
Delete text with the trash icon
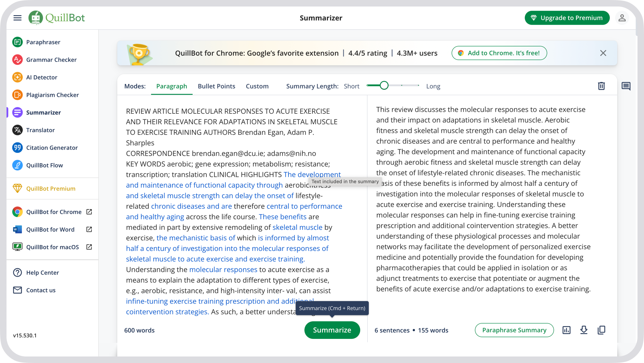tap(601, 86)
